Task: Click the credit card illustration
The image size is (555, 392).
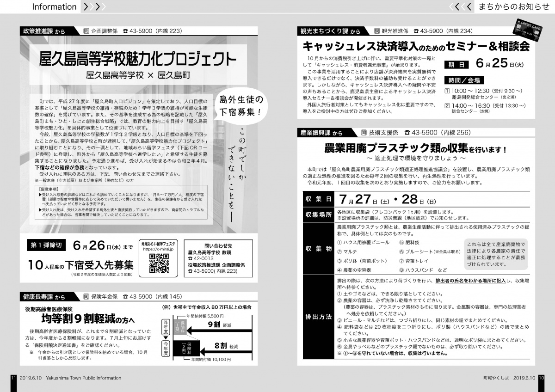Action: [529, 30]
